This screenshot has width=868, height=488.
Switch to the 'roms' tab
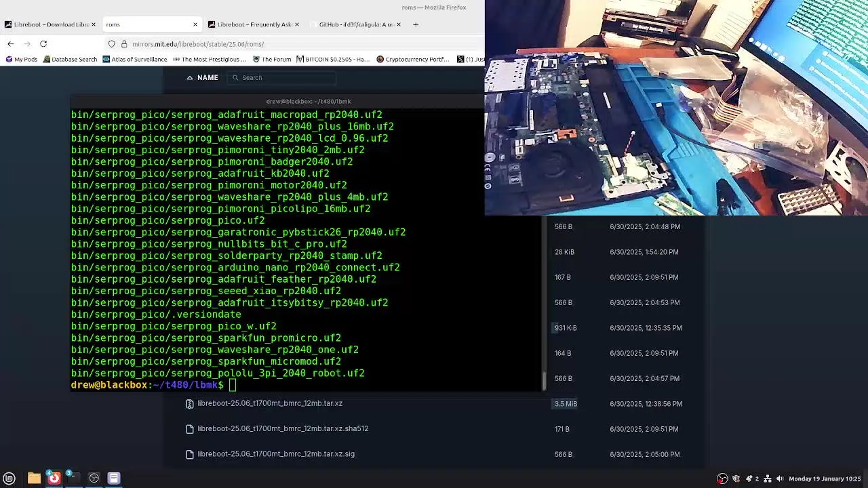152,24
